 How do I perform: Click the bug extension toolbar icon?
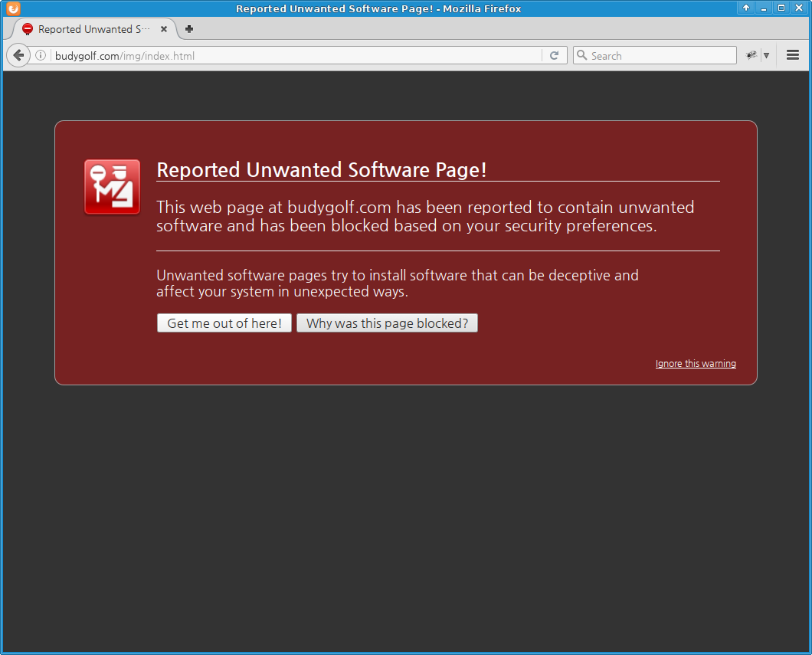pyautogui.click(x=751, y=55)
